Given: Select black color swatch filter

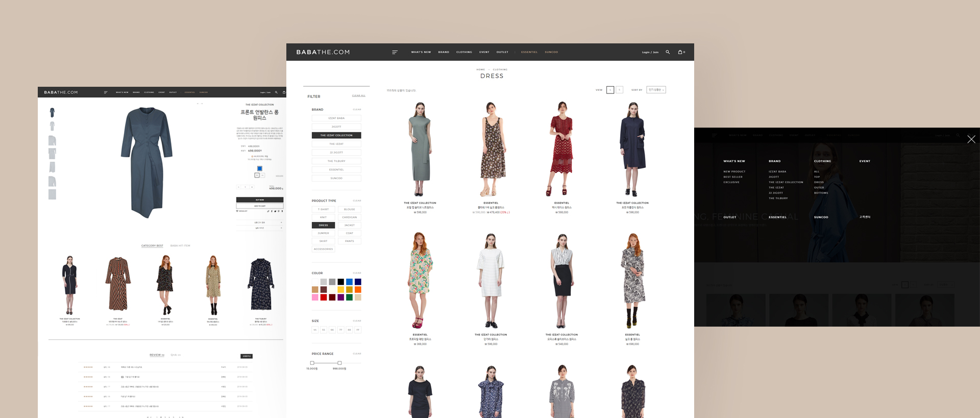Looking at the screenshot, I should coord(340,282).
